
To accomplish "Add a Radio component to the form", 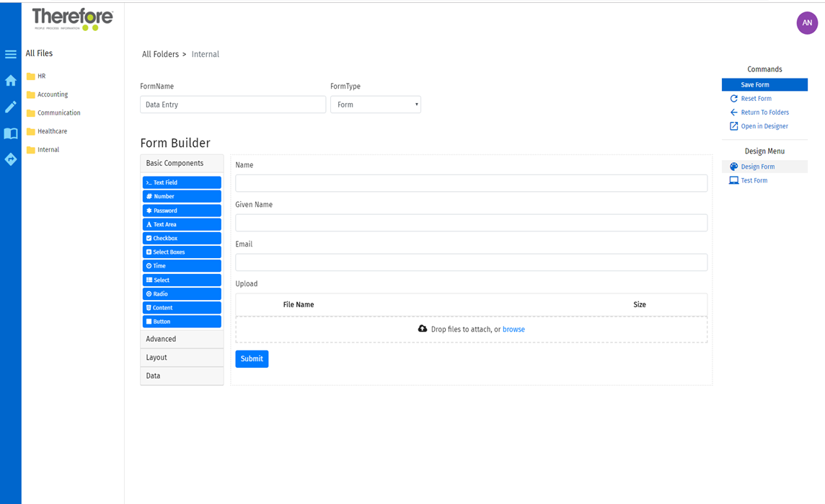I will click(x=182, y=293).
